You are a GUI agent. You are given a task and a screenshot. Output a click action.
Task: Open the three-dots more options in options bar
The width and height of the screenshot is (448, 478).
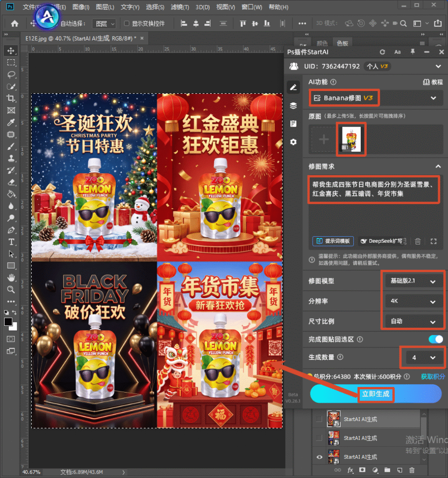click(302, 23)
